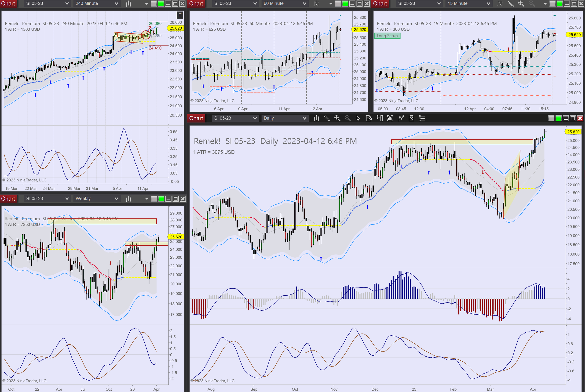The width and height of the screenshot is (585, 392).
Task: Open the Data Box icon in Daily chart
Action: pos(369,118)
